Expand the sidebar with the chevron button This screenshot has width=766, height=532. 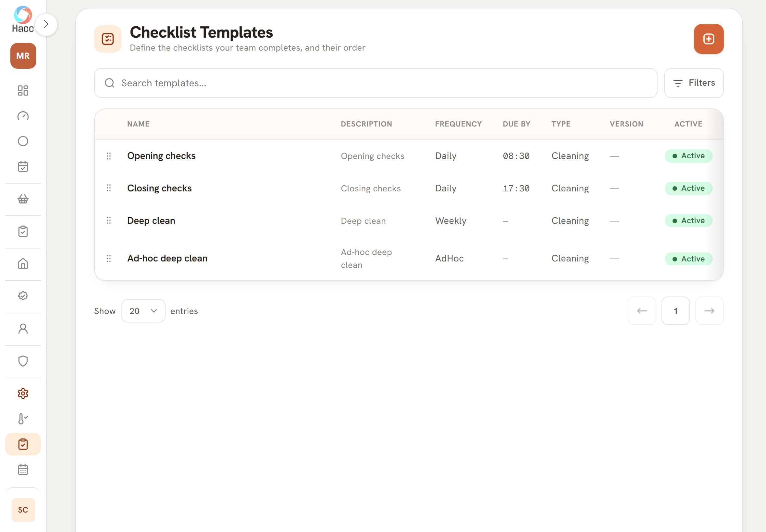coord(46,24)
